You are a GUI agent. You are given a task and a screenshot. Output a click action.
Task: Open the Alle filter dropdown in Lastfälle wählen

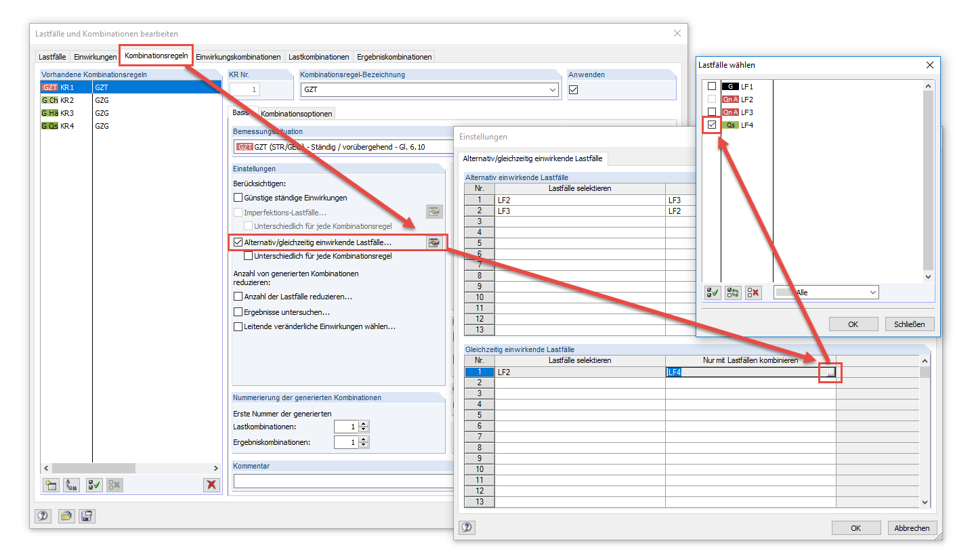pos(872,293)
